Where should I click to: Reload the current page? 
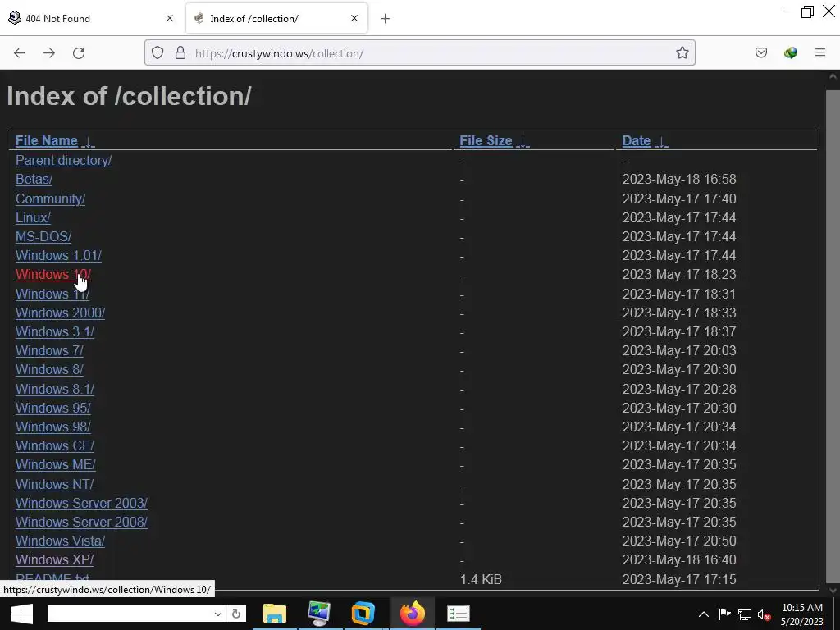click(79, 53)
